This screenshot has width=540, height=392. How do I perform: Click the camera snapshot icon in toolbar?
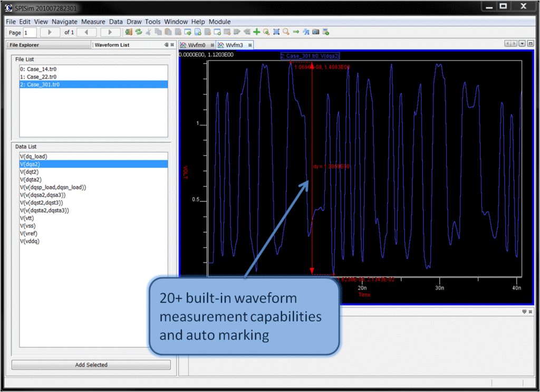tap(315, 32)
